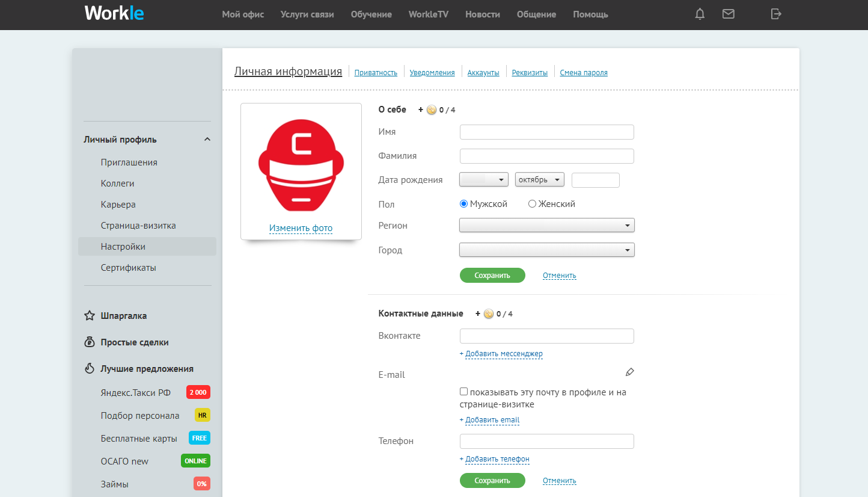Switch to the Уведомления tab
Viewport: 868px width, 497px height.
click(432, 73)
